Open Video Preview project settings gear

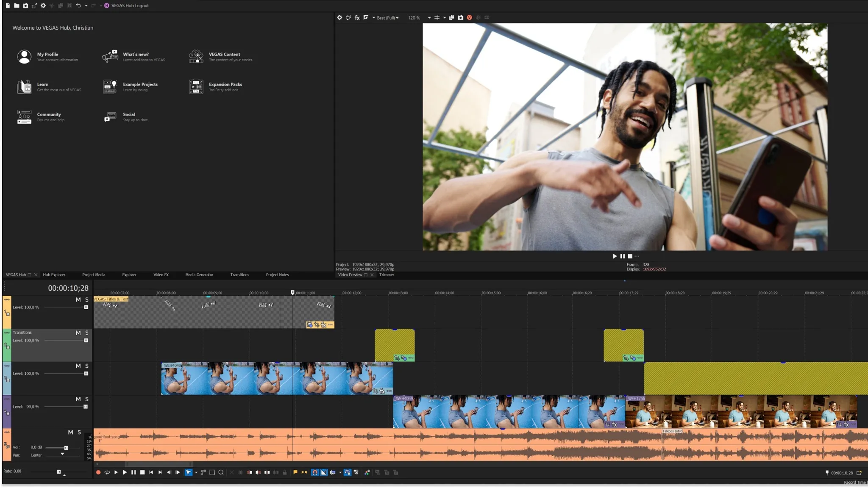click(339, 17)
